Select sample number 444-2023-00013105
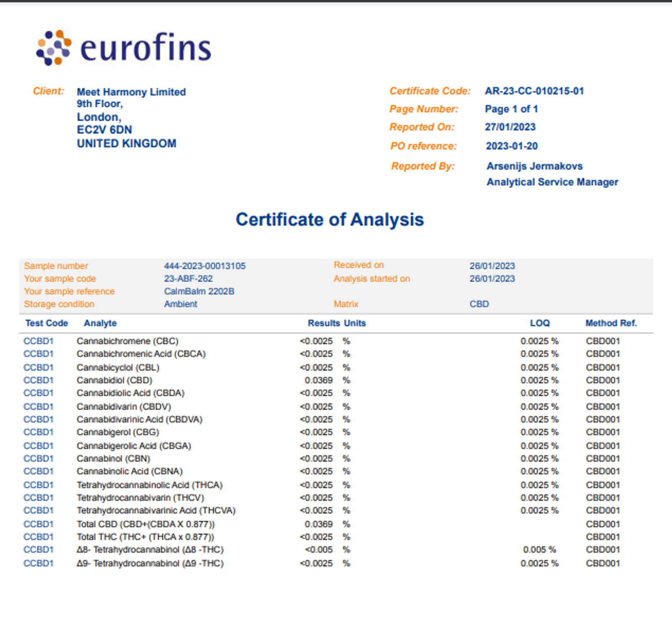This screenshot has height=617, width=672. 205,266
